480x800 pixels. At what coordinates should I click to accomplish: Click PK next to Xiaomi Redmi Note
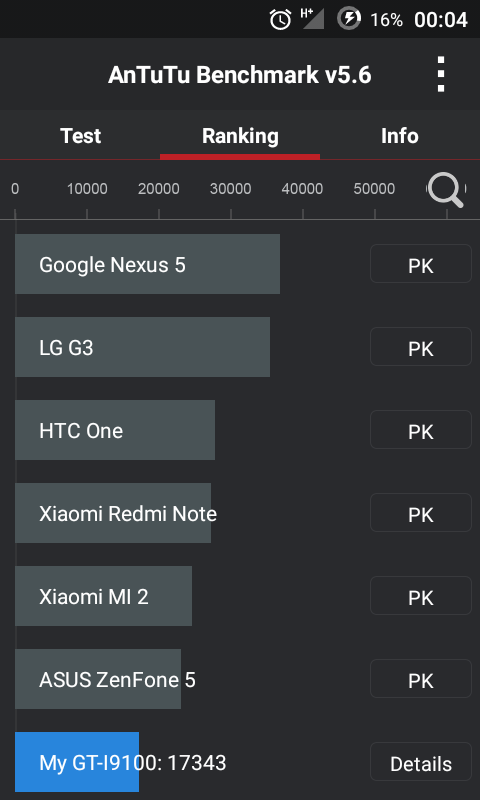click(421, 513)
